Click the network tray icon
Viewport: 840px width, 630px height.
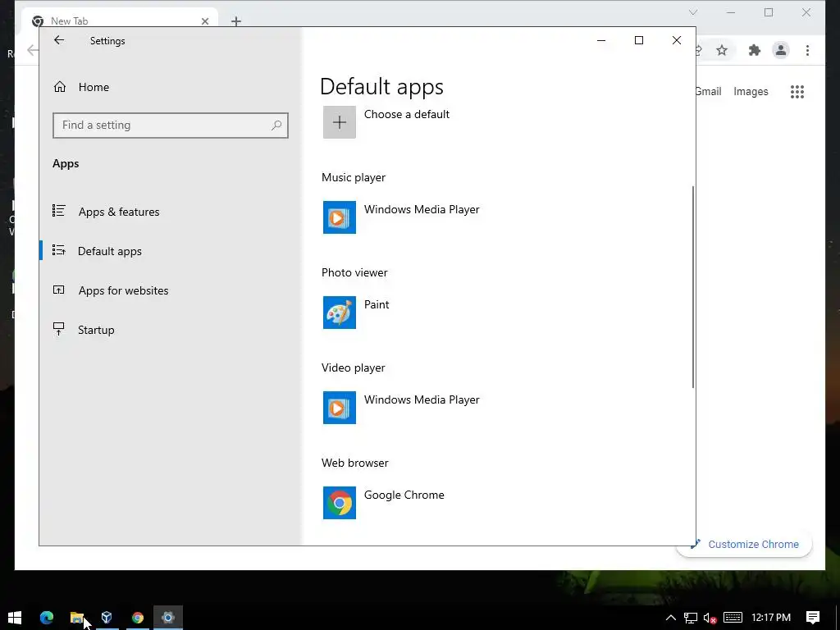[x=691, y=618]
